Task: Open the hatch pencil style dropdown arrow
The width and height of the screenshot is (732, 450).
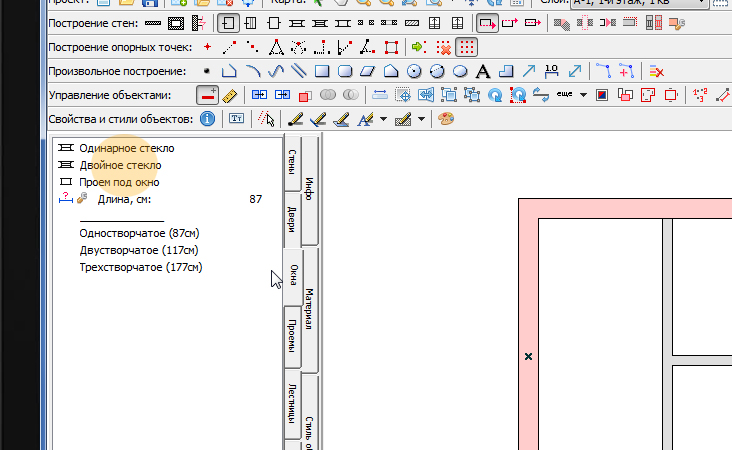Action: pyautogui.click(x=421, y=119)
